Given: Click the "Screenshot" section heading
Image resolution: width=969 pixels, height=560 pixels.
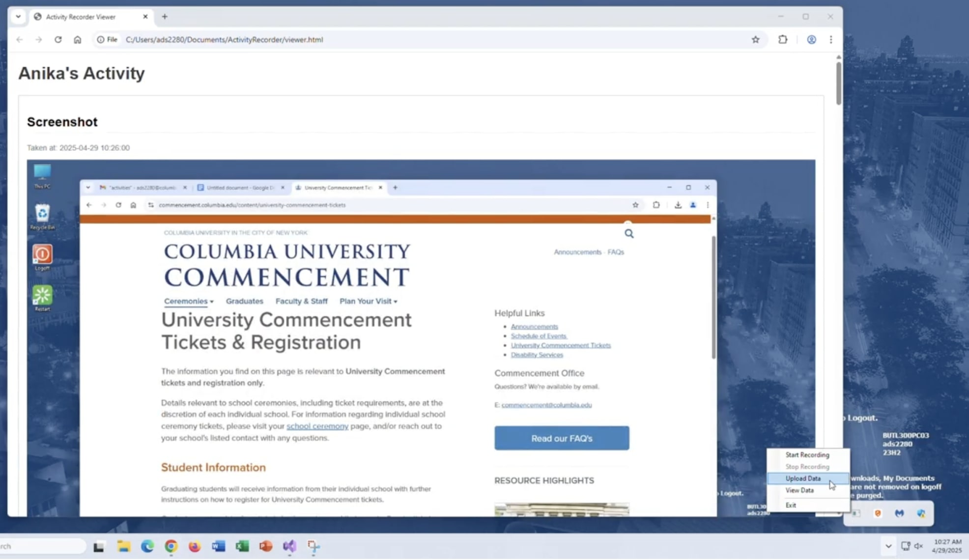Looking at the screenshot, I should point(62,122).
